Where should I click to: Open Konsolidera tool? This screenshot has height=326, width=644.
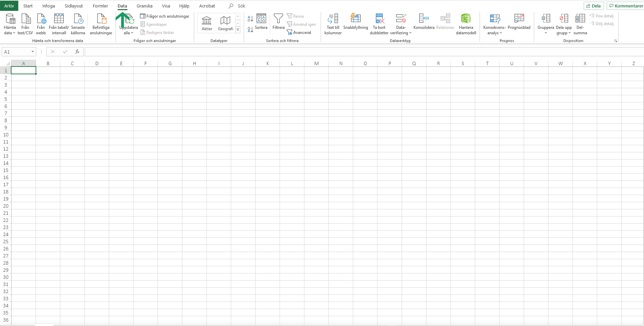point(424,22)
